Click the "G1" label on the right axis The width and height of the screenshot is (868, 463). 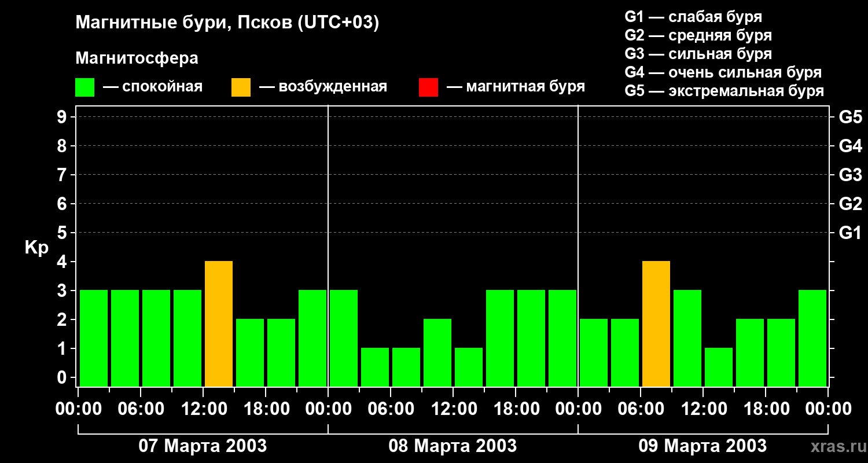(851, 233)
